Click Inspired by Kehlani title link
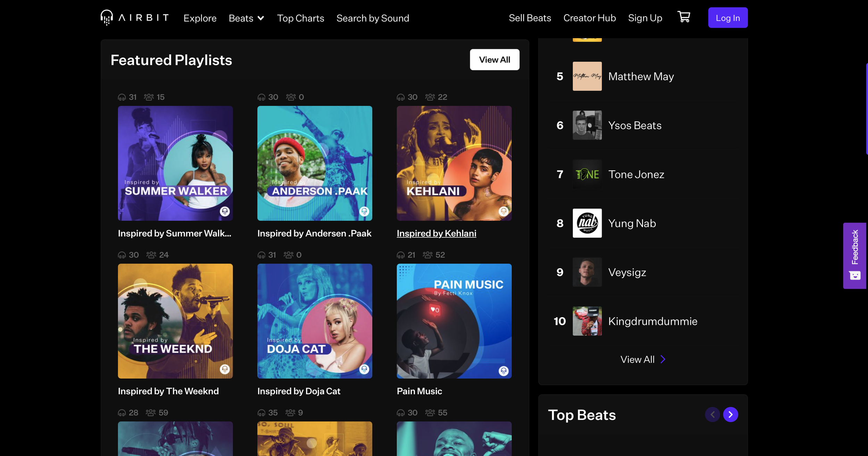868x456 pixels. point(436,233)
